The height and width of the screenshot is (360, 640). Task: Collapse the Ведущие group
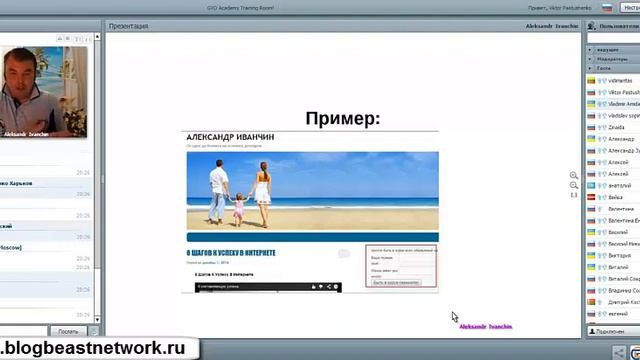tap(590, 50)
